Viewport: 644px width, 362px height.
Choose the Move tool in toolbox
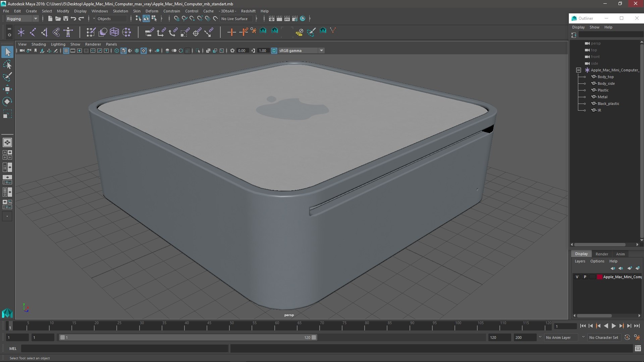point(7,89)
